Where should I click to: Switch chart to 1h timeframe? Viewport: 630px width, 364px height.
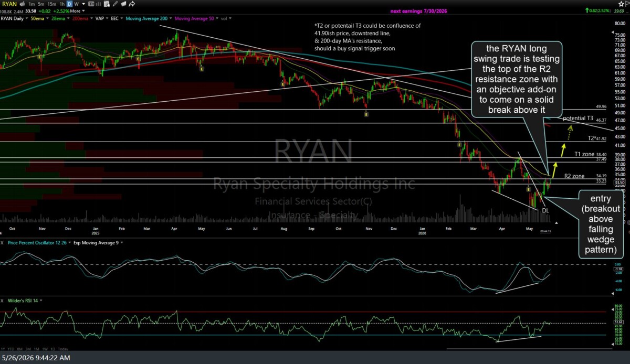coord(62,4)
